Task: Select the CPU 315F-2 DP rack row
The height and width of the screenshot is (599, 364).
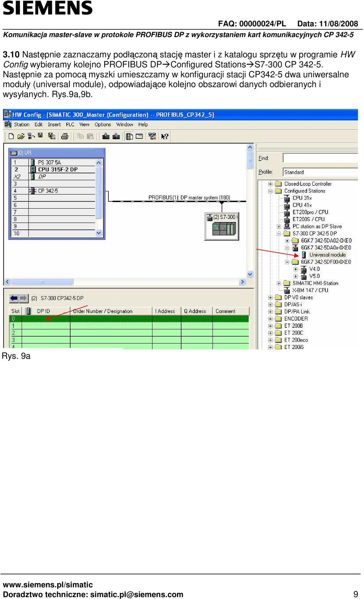Action: point(53,170)
